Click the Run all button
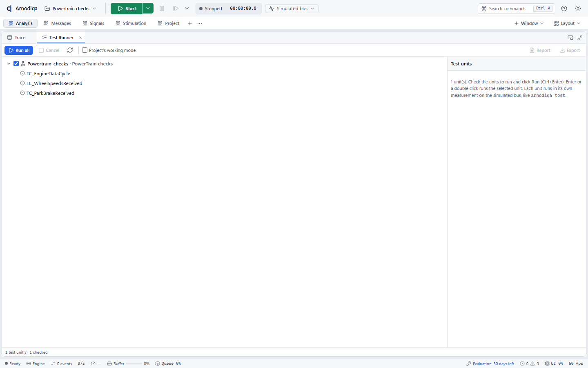Screen dimensions: 588x368 pyautogui.click(x=19, y=50)
